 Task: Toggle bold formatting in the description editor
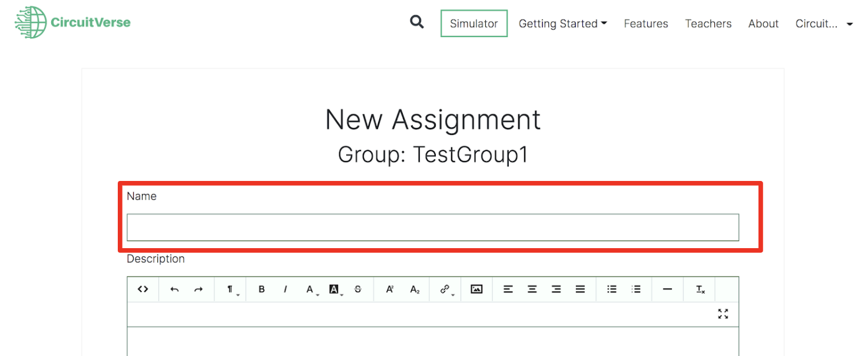(x=261, y=289)
